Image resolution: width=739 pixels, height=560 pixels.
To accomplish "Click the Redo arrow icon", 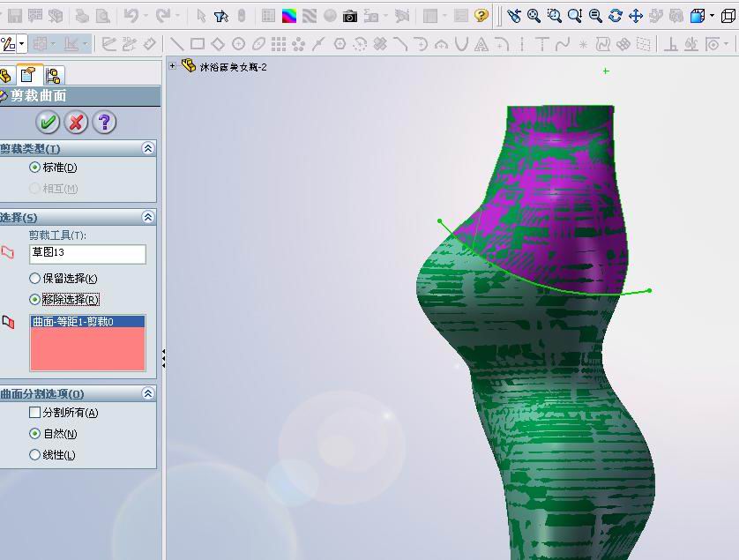I will pos(163,16).
